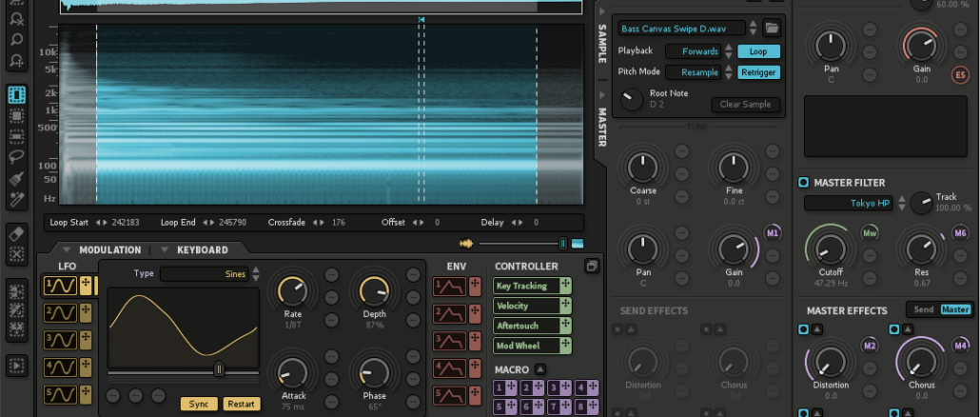This screenshot has width=980, height=417.
Task: Toggle the Master Filter power button
Action: point(804,183)
